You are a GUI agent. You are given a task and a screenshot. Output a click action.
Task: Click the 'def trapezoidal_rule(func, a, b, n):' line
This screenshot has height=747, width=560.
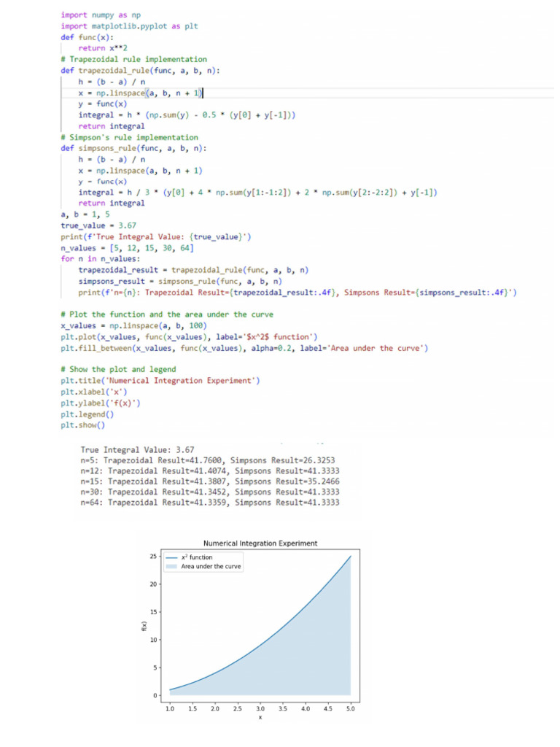click(x=140, y=71)
